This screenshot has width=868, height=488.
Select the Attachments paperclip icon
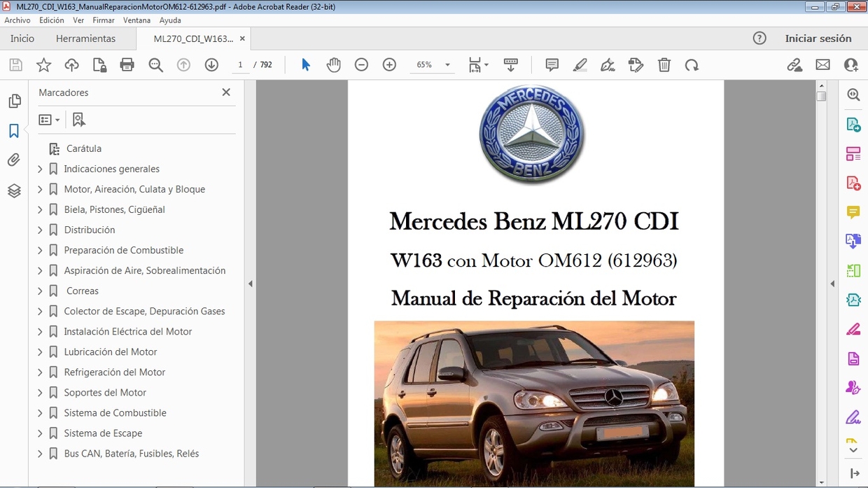15,160
